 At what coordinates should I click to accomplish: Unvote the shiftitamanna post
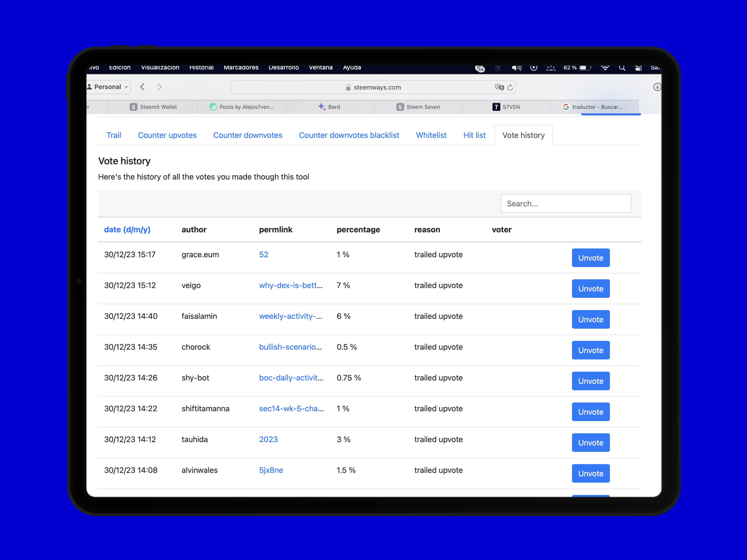coord(591,412)
